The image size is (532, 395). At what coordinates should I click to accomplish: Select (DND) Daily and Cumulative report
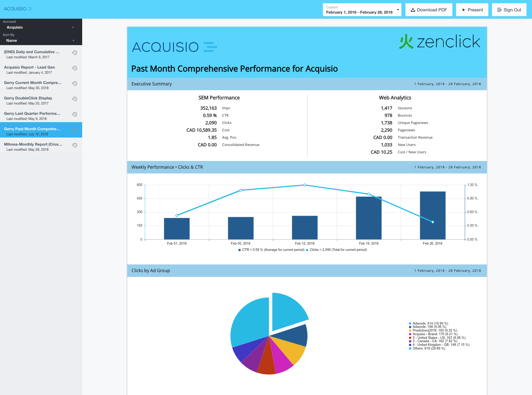tap(41, 54)
